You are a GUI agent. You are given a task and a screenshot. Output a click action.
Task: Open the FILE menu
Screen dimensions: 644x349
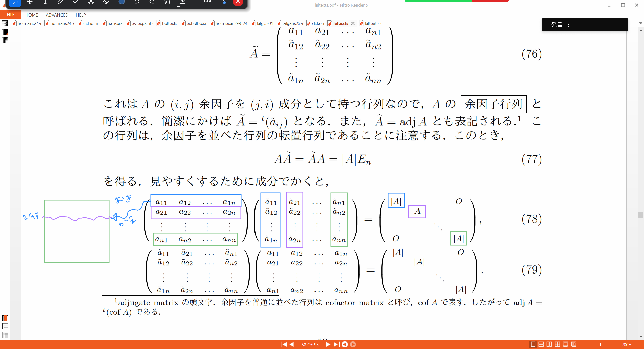[10, 15]
